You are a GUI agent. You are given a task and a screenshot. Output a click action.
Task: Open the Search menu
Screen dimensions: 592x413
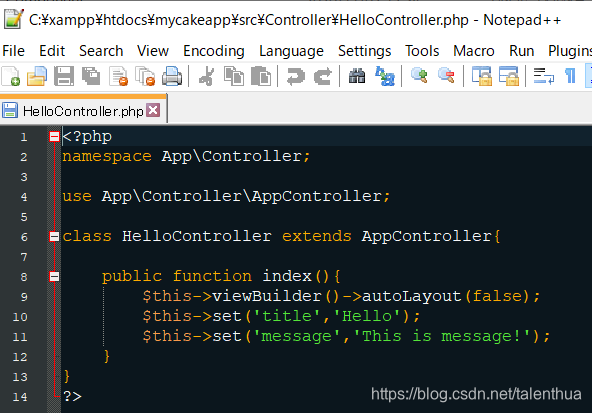(x=101, y=51)
